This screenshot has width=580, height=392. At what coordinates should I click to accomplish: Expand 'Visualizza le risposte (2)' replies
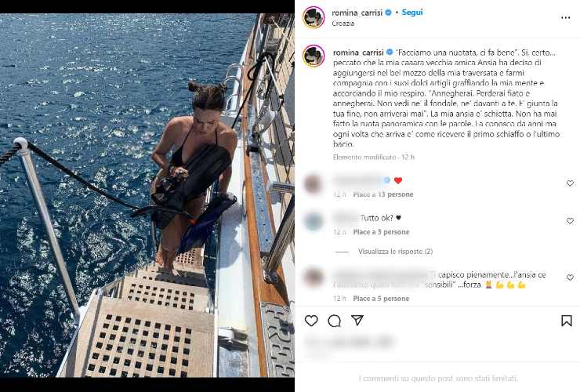click(x=395, y=252)
